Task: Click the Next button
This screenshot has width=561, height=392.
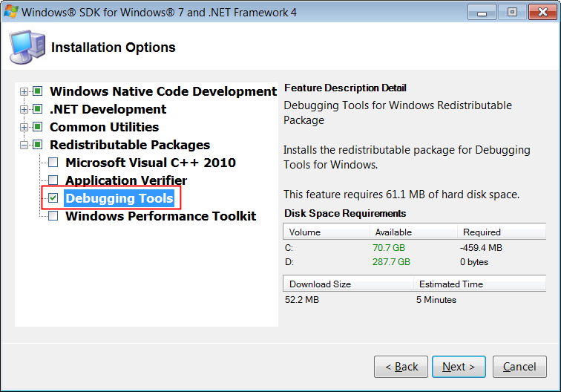Action: point(459,367)
